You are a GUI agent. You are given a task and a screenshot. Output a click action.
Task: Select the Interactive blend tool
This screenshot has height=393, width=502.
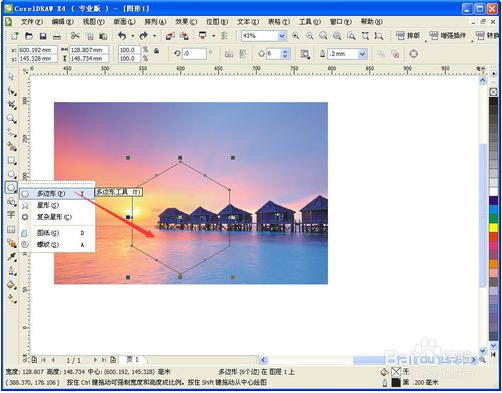[11, 243]
